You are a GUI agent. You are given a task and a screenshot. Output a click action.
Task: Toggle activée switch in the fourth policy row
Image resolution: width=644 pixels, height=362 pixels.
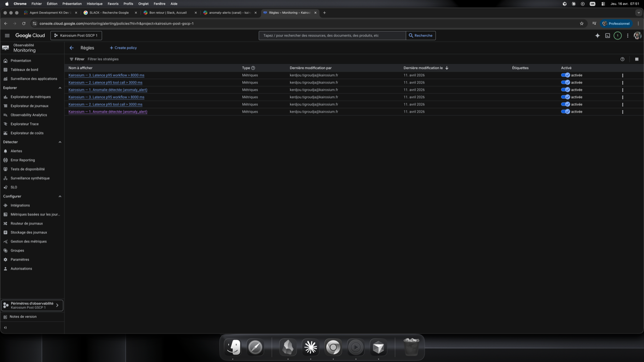[565, 97]
